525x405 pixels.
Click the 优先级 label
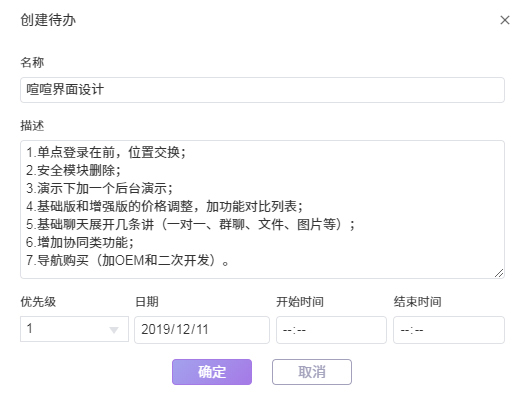point(38,302)
